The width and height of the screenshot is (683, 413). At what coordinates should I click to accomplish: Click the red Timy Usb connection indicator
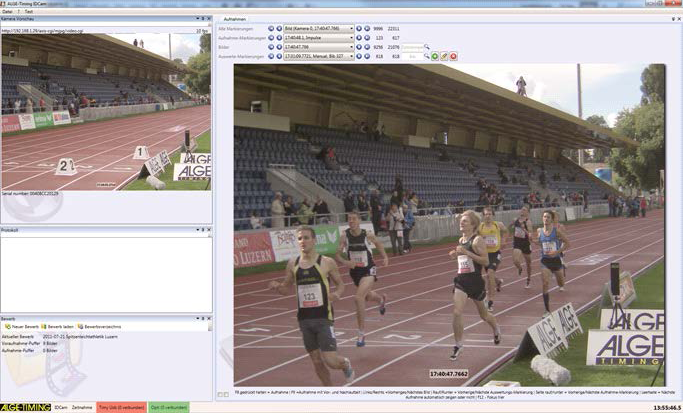click(x=121, y=407)
